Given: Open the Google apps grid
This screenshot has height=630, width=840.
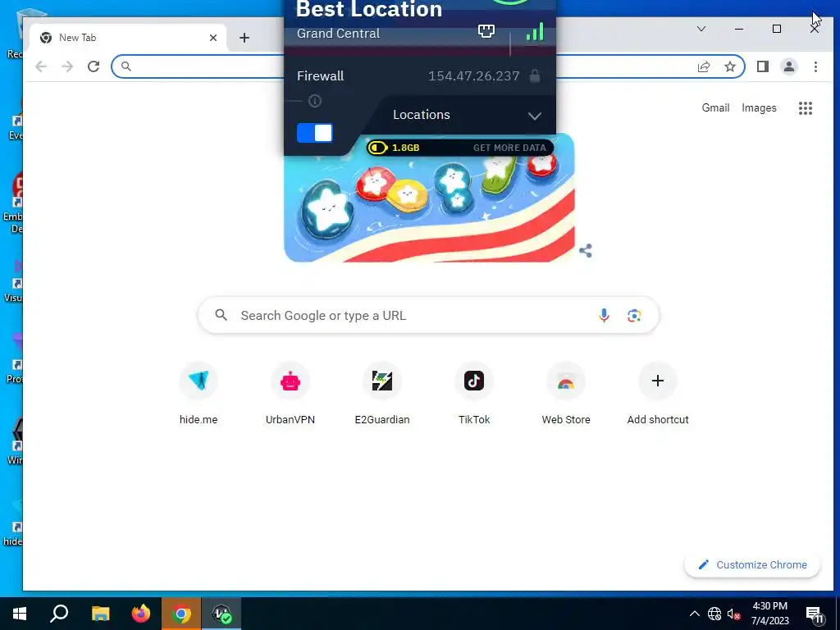Looking at the screenshot, I should 806,108.
